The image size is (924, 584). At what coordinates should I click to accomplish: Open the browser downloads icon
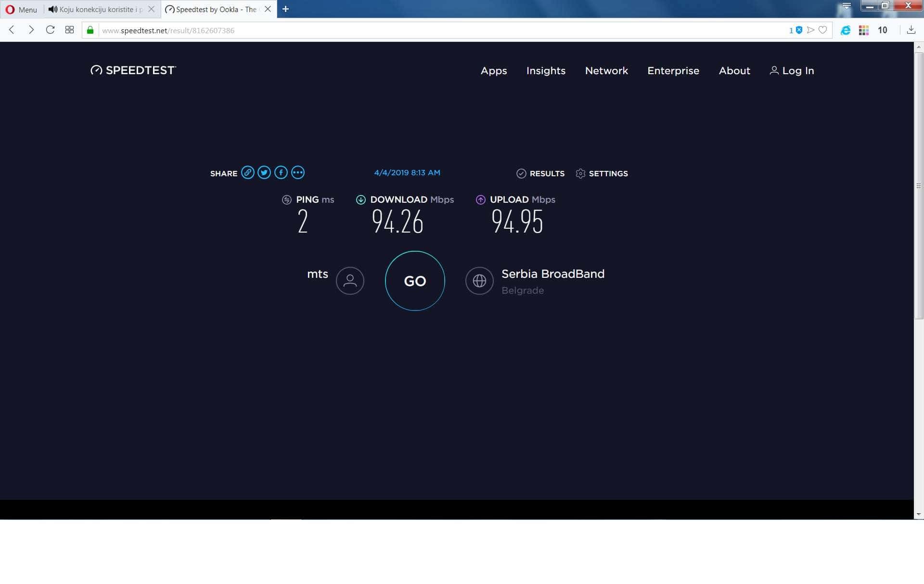[x=911, y=30]
